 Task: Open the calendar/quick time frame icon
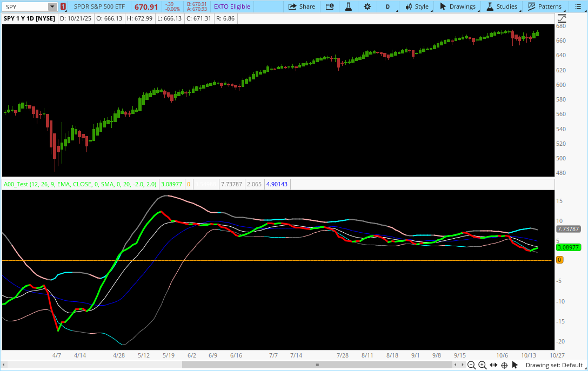[x=330, y=6]
